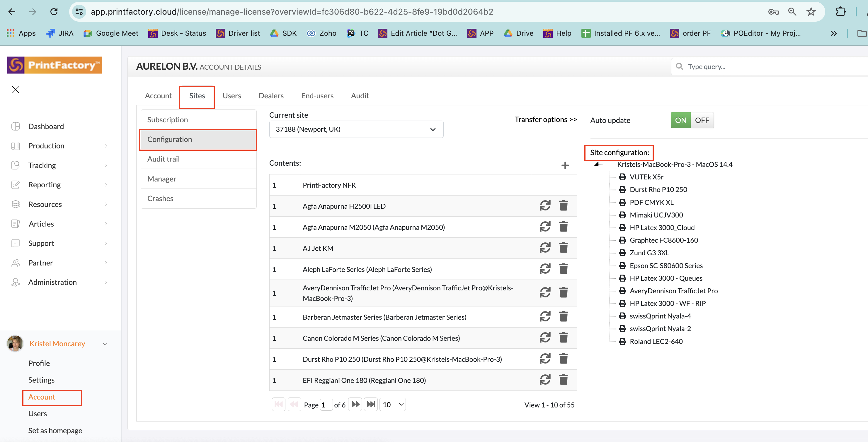The height and width of the screenshot is (442, 868).
Task: Switch to the Account tab
Action: click(158, 96)
